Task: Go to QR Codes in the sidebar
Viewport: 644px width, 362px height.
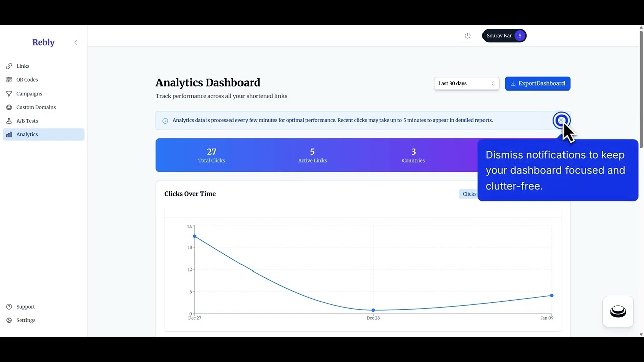Action: point(43,80)
